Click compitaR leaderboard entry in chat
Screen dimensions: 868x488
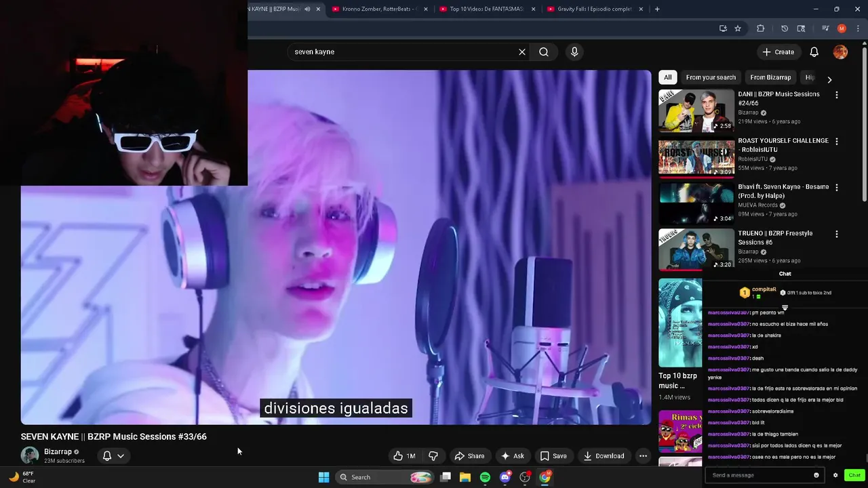(x=758, y=293)
